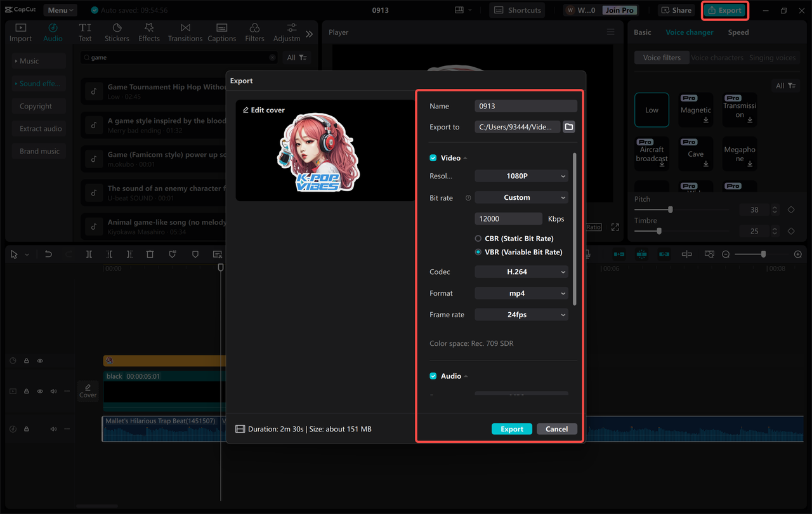The height and width of the screenshot is (514, 812).
Task: Click the Name input field showing 0913
Action: 525,106
